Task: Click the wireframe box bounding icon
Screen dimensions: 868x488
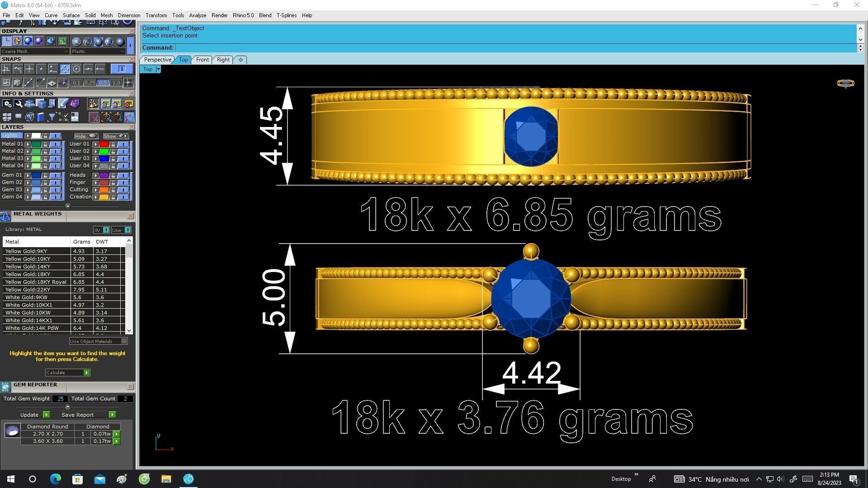Action: (x=29, y=117)
